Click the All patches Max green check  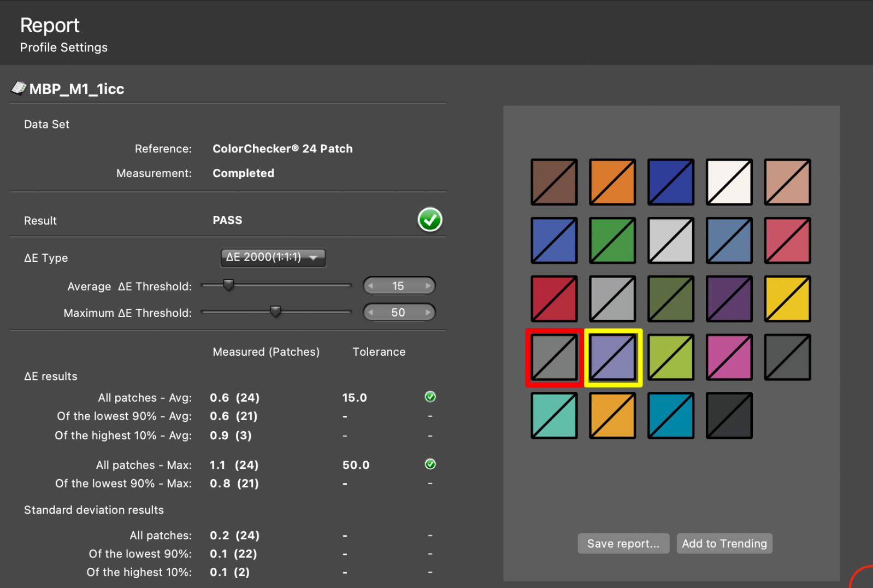pos(430,464)
